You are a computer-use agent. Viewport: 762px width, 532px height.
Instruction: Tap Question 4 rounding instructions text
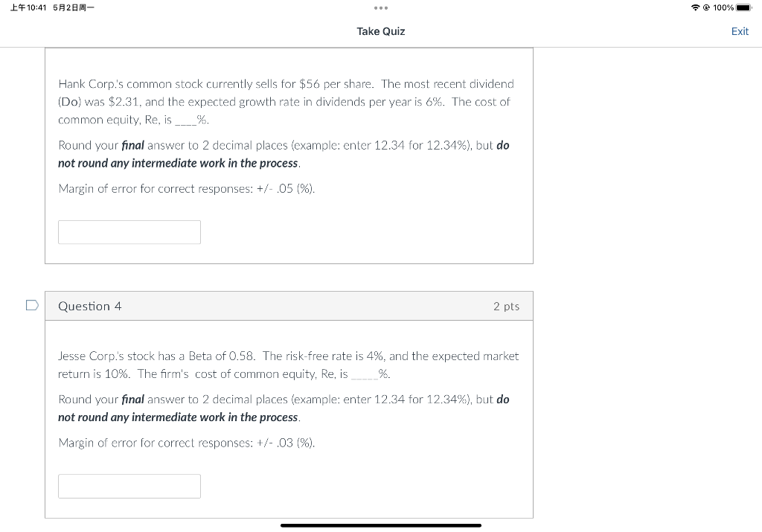click(x=284, y=408)
